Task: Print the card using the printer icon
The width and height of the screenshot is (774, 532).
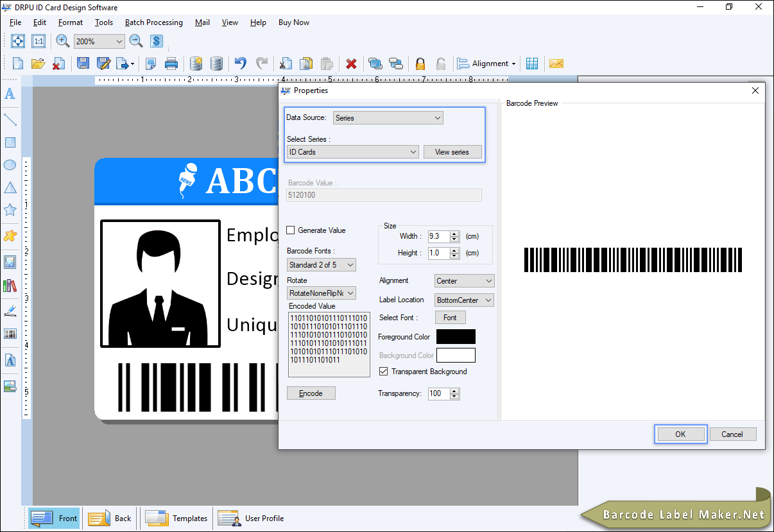Action: [x=171, y=64]
